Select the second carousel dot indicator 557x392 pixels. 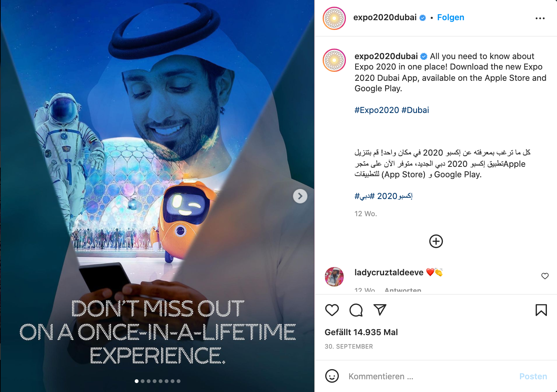point(143,381)
